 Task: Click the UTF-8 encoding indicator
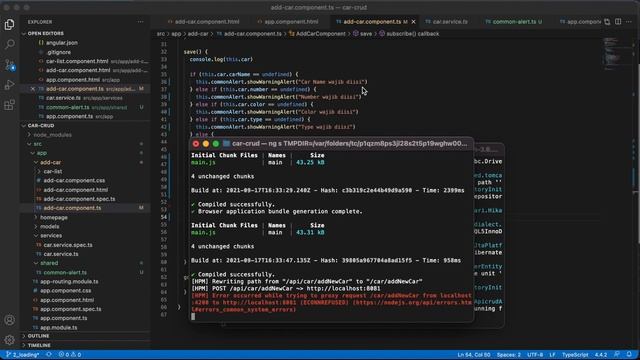535,355
